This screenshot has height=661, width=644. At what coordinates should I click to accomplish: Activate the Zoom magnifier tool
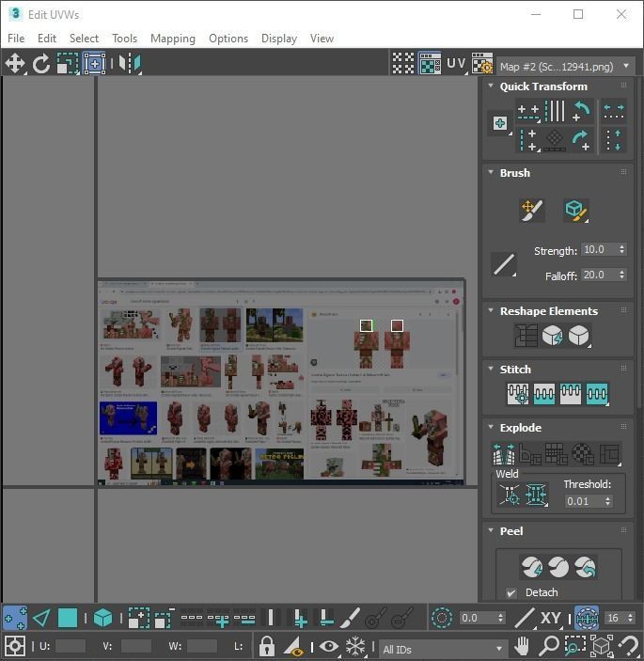click(x=549, y=646)
